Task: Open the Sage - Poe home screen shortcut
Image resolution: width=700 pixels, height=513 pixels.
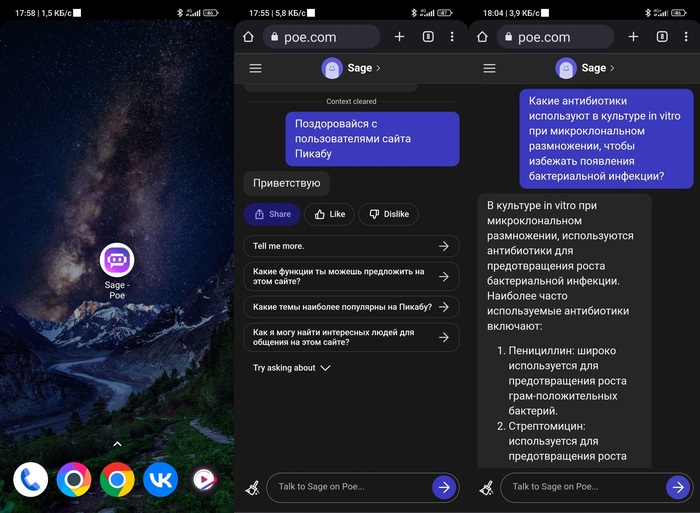Action: click(117, 261)
